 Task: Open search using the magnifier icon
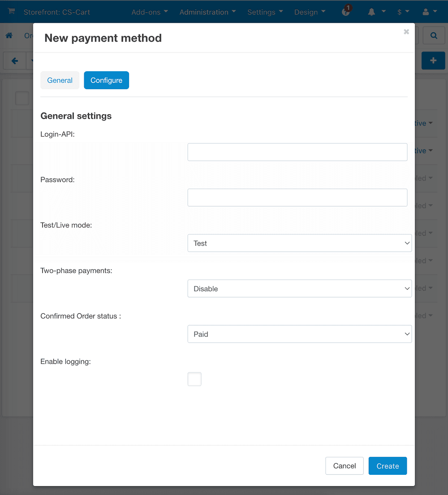point(434,35)
